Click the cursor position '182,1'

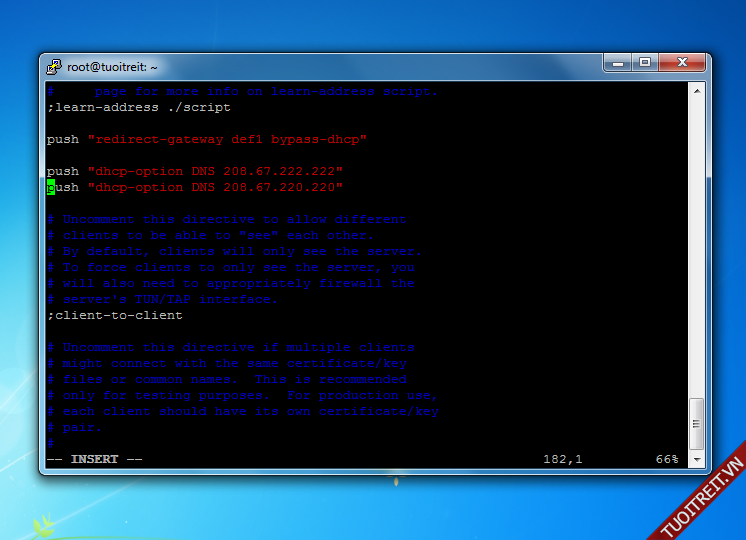pyautogui.click(x=563, y=459)
